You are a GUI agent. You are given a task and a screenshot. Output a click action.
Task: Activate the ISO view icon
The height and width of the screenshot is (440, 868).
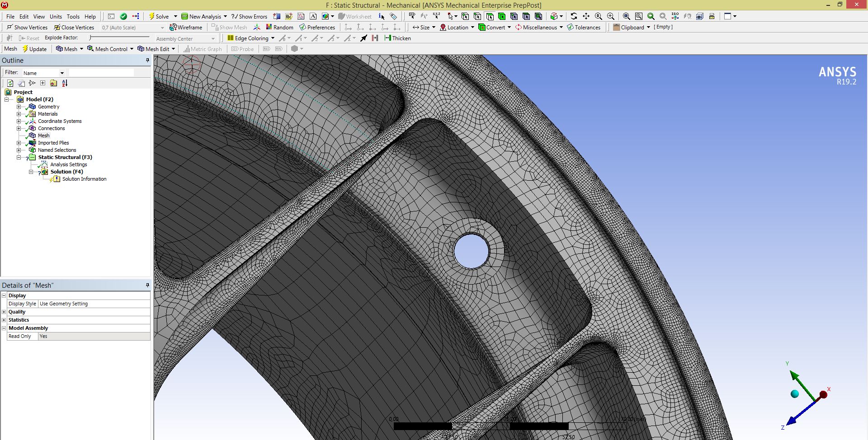pyautogui.click(x=675, y=16)
